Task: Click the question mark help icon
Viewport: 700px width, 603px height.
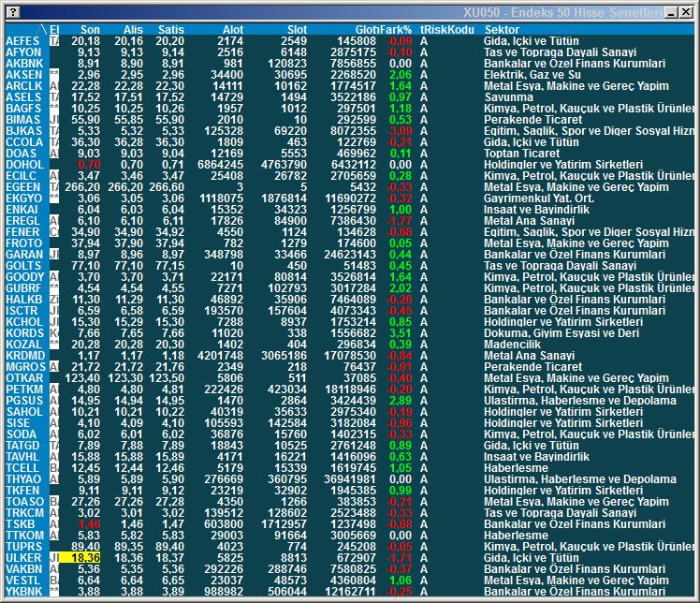Action: point(13,12)
